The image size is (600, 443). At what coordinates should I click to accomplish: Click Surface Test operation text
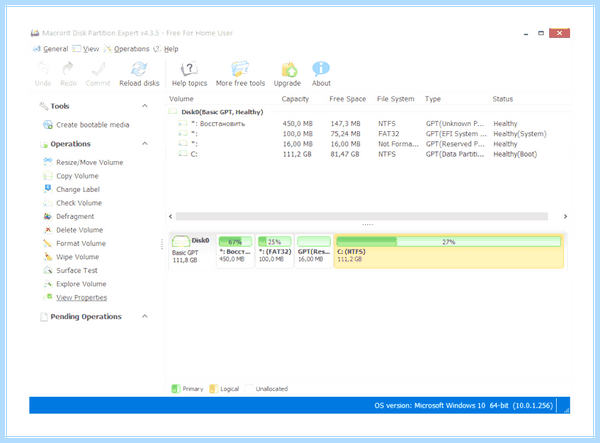click(77, 270)
